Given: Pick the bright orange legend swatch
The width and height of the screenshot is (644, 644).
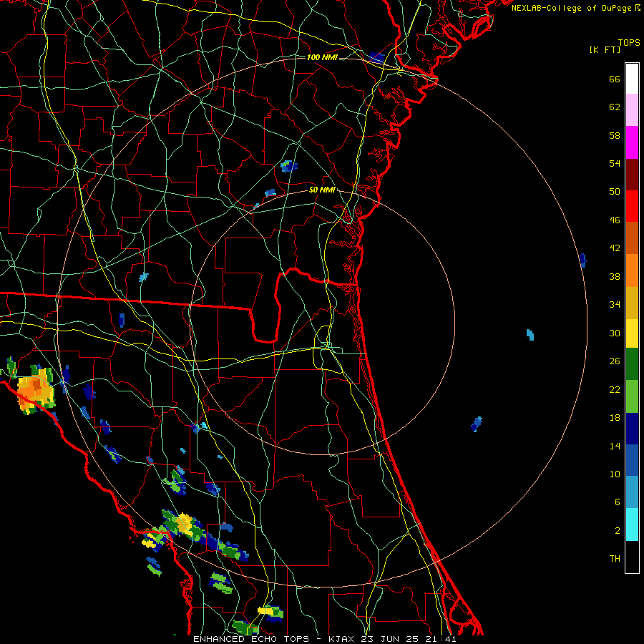Looking at the screenshot, I should tap(632, 270).
